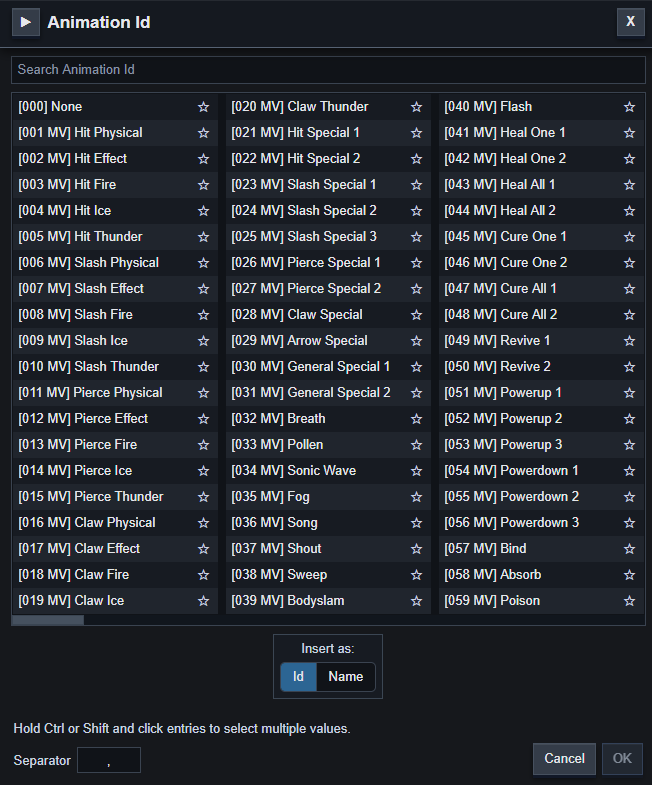Star the [034 MV] Sonic Wave entry

pyautogui.click(x=416, y=471)
